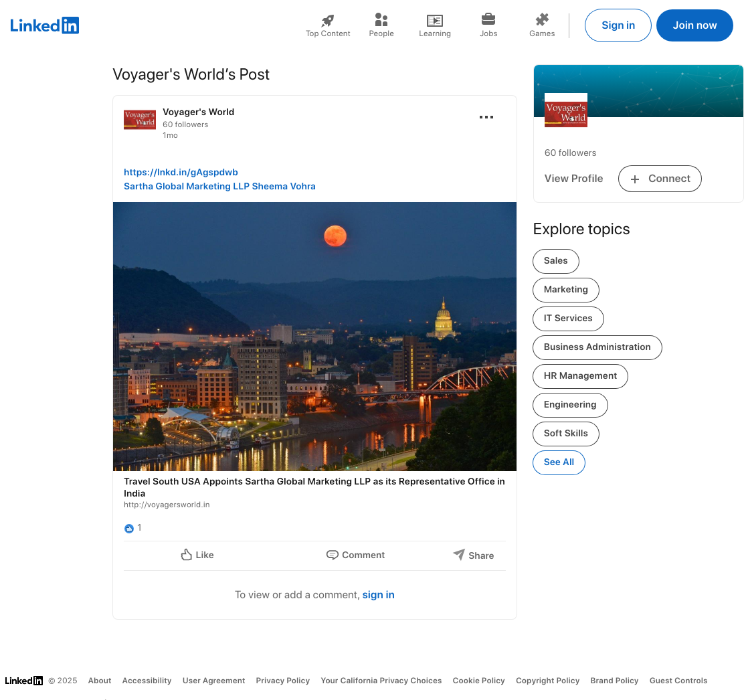Image resolution: width=744 pixels, height=700 pixels.
Task: Click Voyager's World logo in post header
Action: [x=139, y=120]
